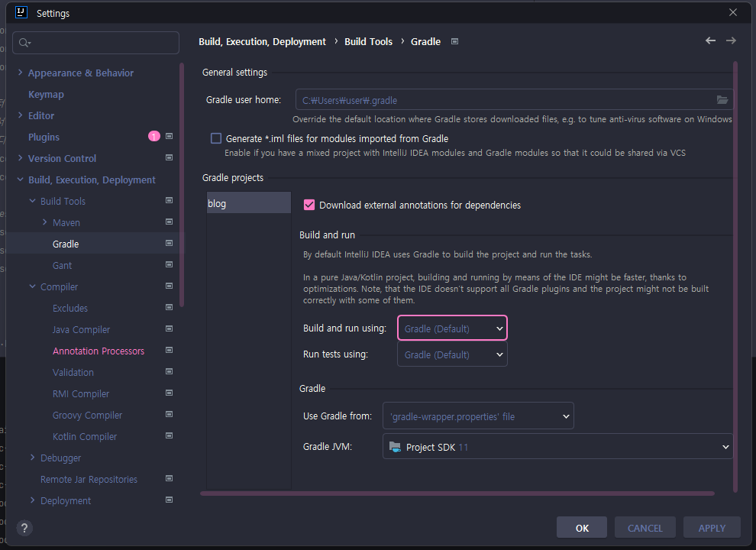Viewport: 756px width, 550px height.
Task: Click the project icon beside Compiler
Action: tap(170, 286)
